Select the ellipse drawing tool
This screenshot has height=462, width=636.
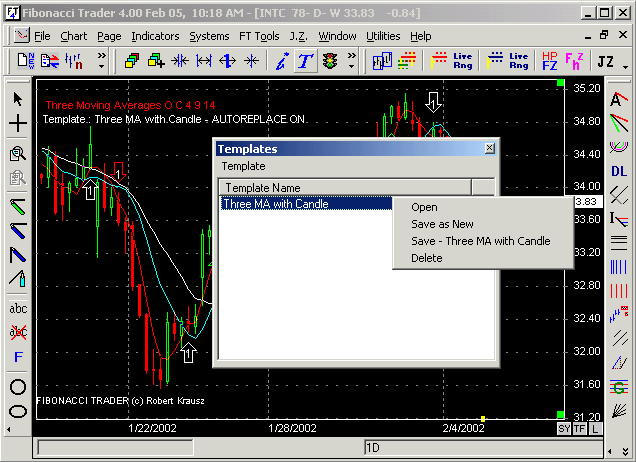18,411
